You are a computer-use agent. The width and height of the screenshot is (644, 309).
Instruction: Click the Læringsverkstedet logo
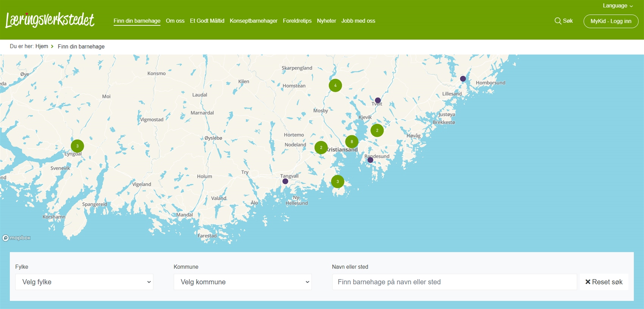click(50, 20)
